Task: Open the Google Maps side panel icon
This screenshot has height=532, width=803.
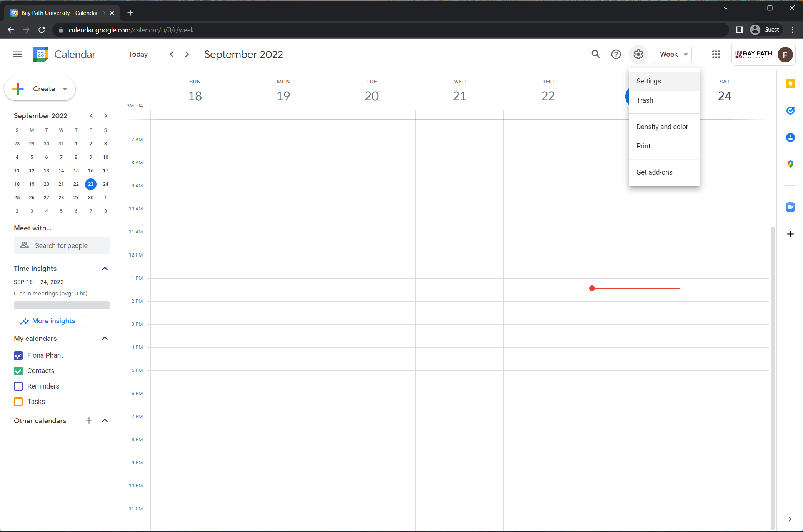Action: click(790, 165)
